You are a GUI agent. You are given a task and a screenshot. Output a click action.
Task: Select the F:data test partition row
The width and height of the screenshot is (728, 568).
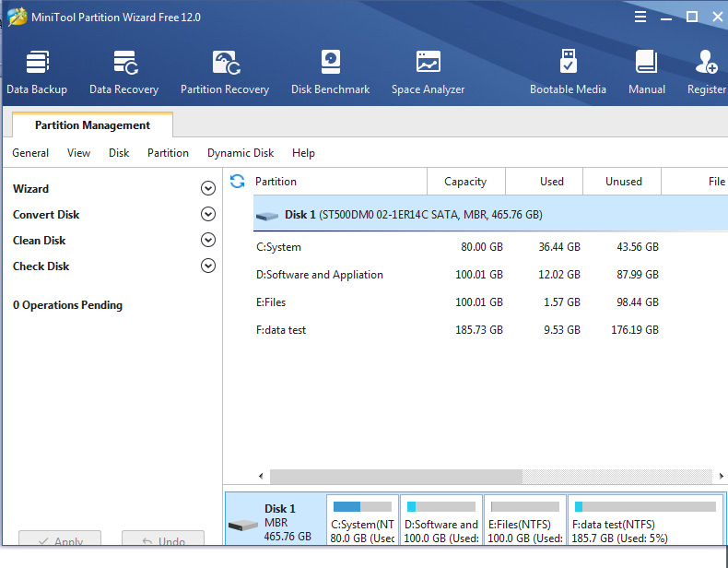click(490, 330)
